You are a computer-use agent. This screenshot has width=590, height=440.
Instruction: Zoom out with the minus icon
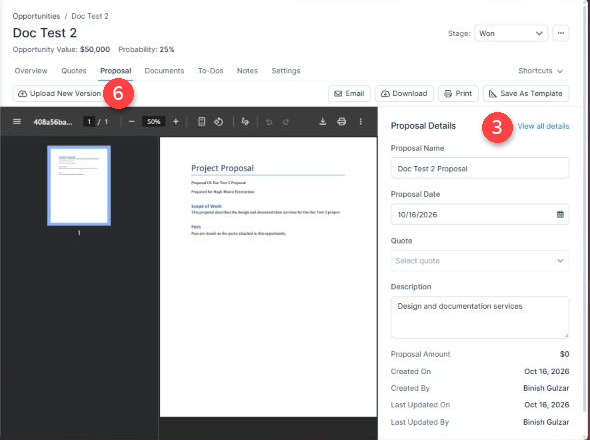tap(131, 122)
